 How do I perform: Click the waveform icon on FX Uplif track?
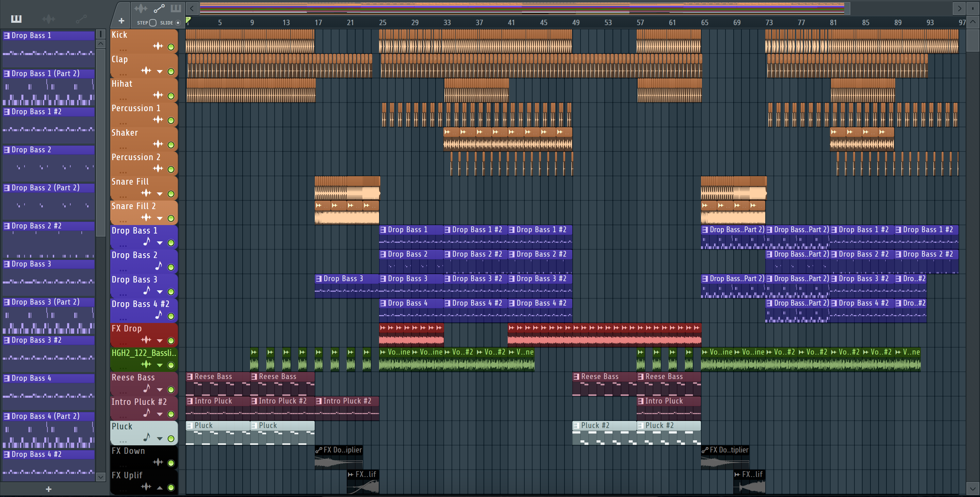(x=146, y=486)
